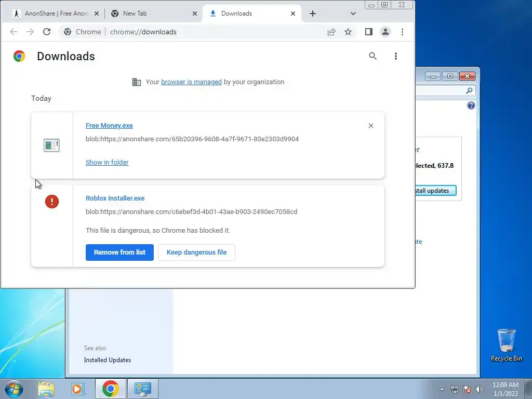Open Installed Updates link in background window
Viewport: 532px width, 399px height.
pyautogui.click(x=108, y=360)
